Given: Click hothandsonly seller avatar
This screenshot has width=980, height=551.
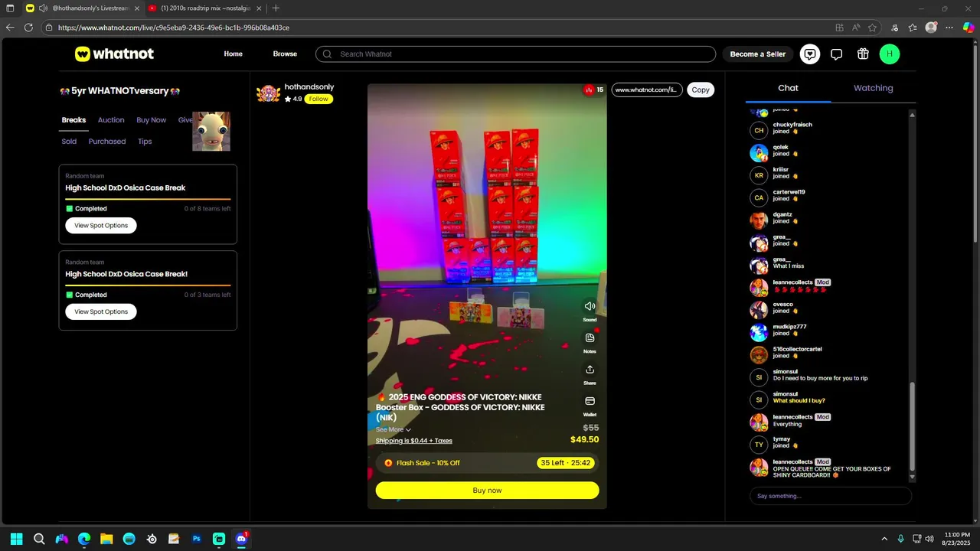Looking at the screenshot, I should click(x=268, y=93).
